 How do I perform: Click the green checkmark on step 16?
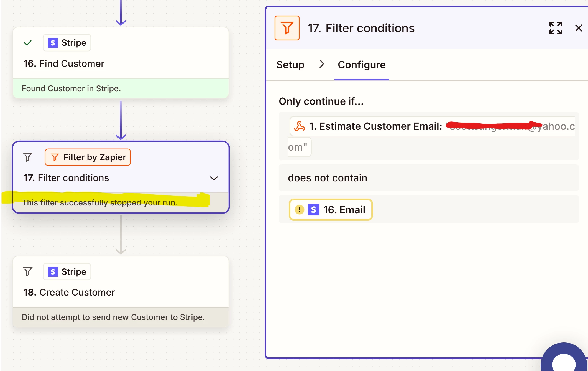28,43
